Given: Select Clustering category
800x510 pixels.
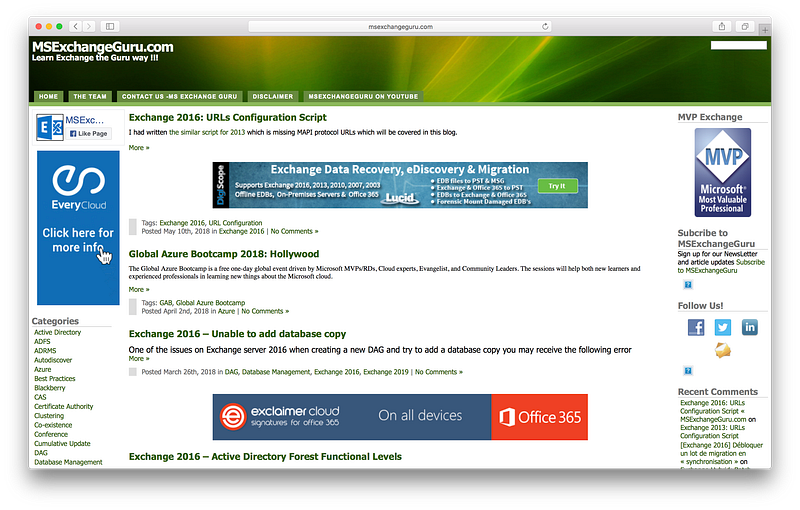Looking at the screenshot, I should (x=49, y=416).
